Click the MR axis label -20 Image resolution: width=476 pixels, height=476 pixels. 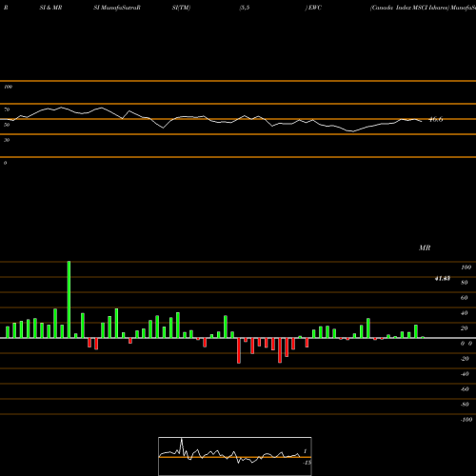(x=465, y=359)
